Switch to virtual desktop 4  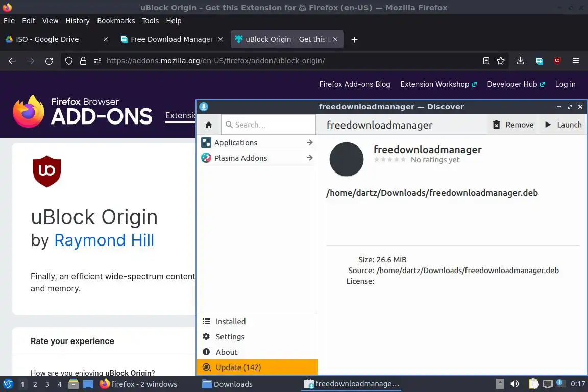(60, 384)
